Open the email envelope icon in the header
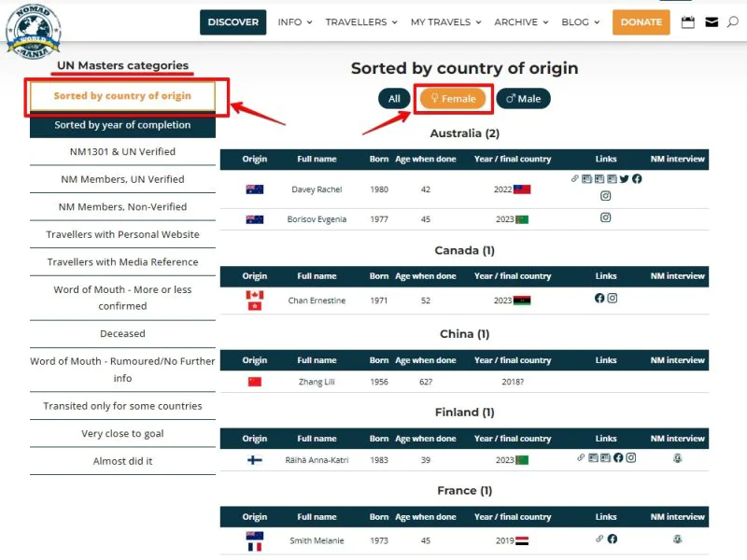Viewport: 747px width, 560px height. (x=712, y=21)
